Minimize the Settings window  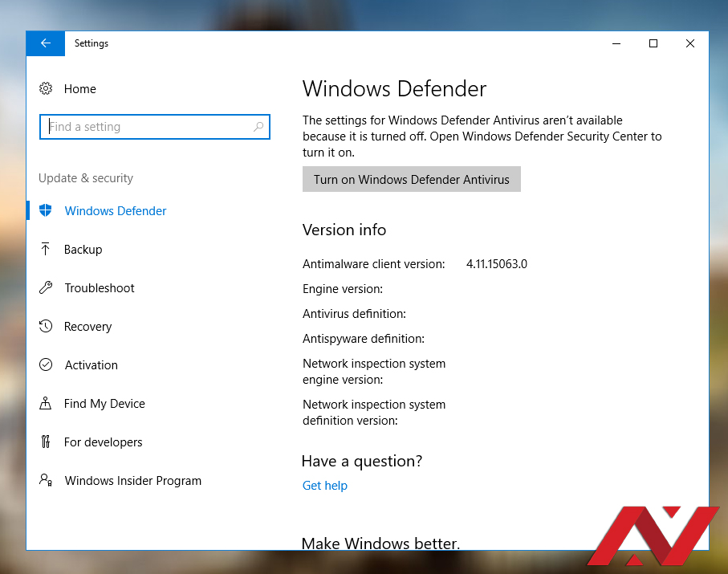coord(616,43)
